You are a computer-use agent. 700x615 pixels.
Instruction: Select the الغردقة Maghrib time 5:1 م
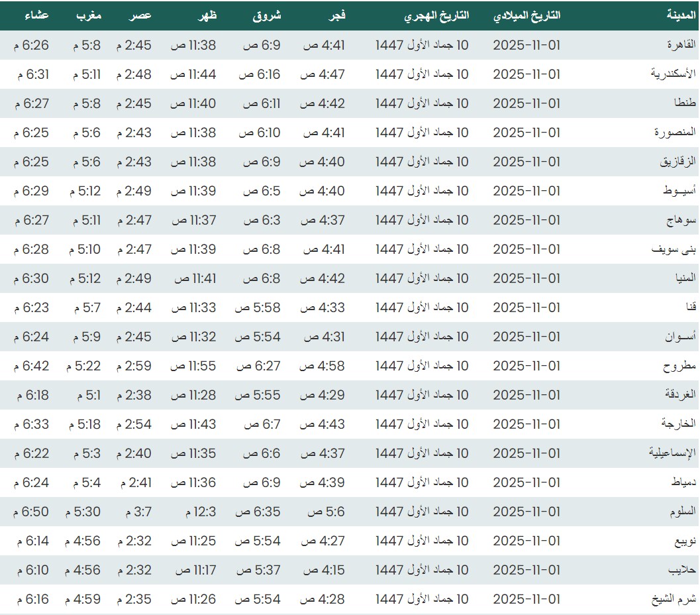pos(87,395)
